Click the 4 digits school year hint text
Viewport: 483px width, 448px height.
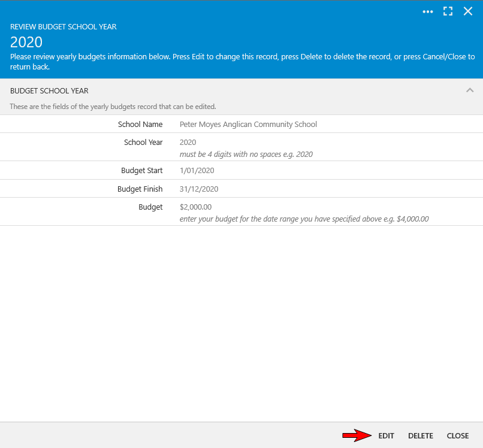(246, 155)
